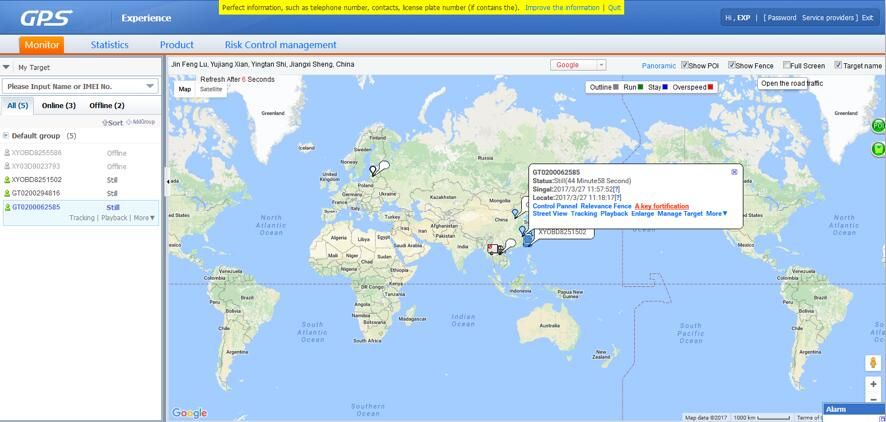Click the AddGroup icon
Screen dimensions: 886x422
129,123
